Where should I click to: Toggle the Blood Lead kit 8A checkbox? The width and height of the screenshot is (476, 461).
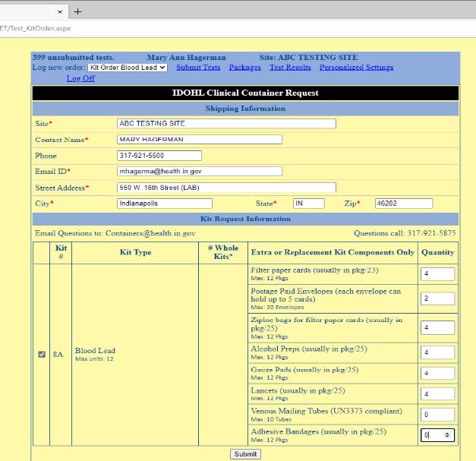[41, 354]
